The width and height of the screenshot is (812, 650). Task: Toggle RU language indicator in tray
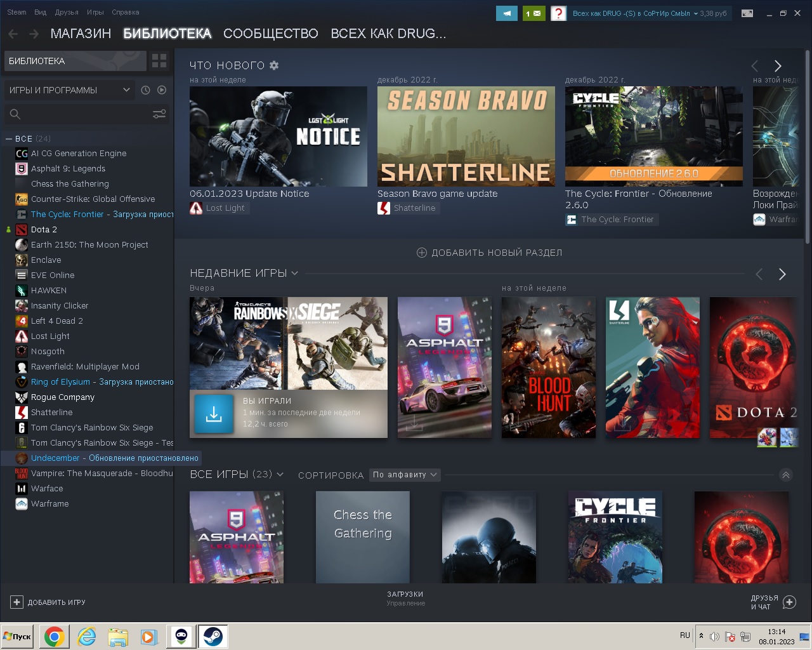[x=685, y=635]
